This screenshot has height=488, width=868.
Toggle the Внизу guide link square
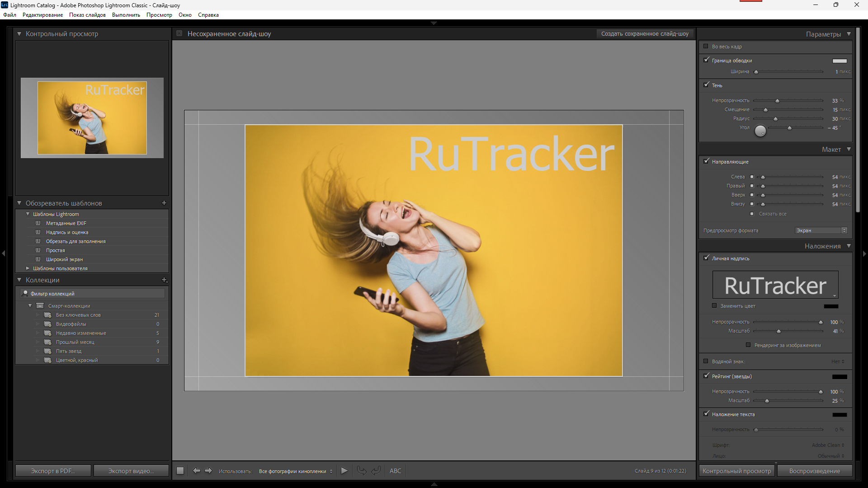click(752, 204)
